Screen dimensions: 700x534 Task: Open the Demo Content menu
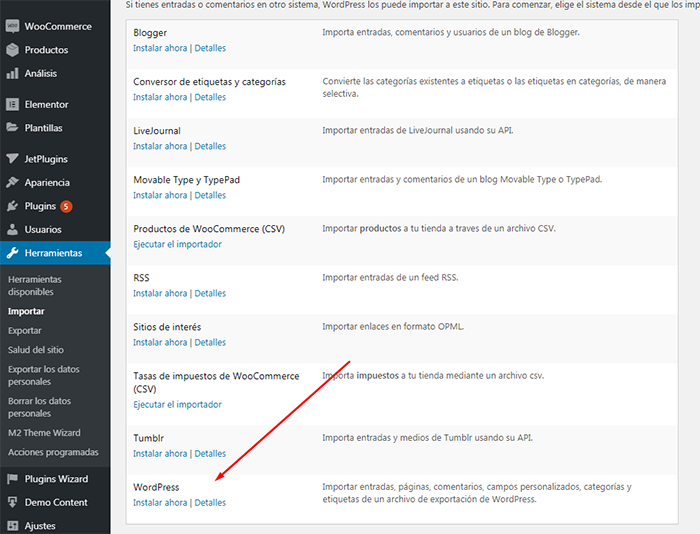tap(56, 502)
